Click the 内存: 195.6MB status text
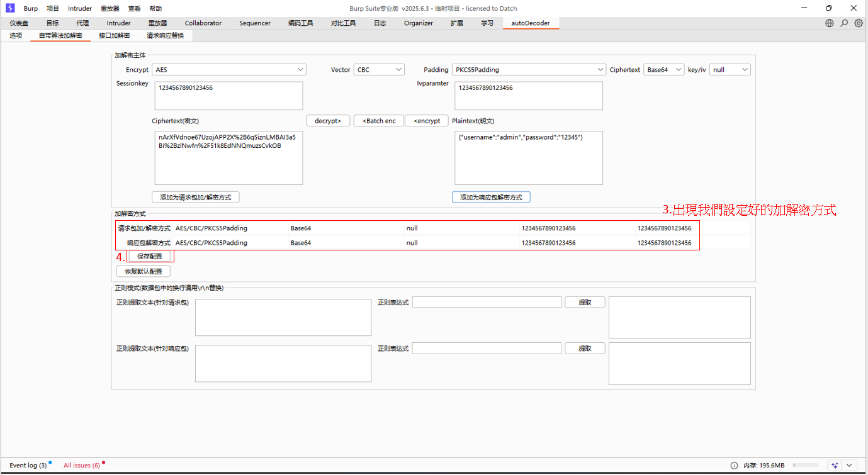The width and height of the screenshot is (868, 475). 764,466
